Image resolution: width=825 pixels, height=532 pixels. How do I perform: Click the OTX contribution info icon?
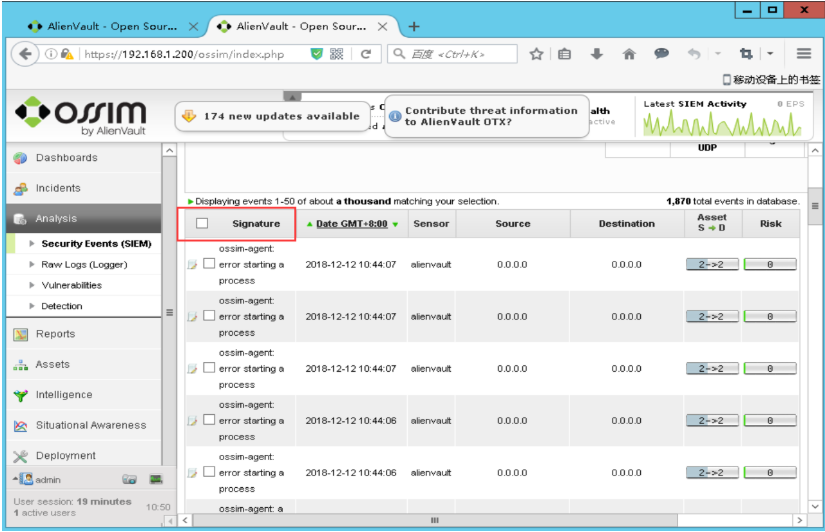(x=395, y=116)
